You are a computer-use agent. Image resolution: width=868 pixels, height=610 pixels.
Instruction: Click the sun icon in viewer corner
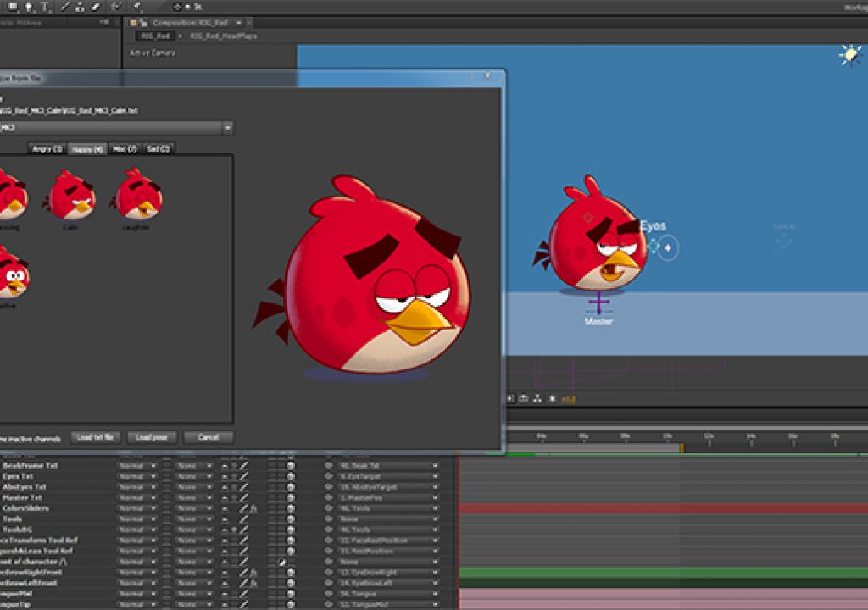tap(849, 55)
